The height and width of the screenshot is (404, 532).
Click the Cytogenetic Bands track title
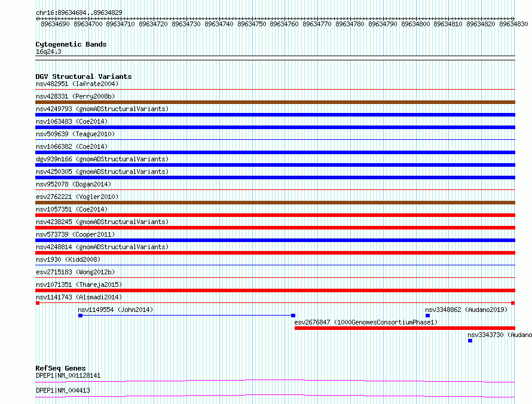click(71, 44)
